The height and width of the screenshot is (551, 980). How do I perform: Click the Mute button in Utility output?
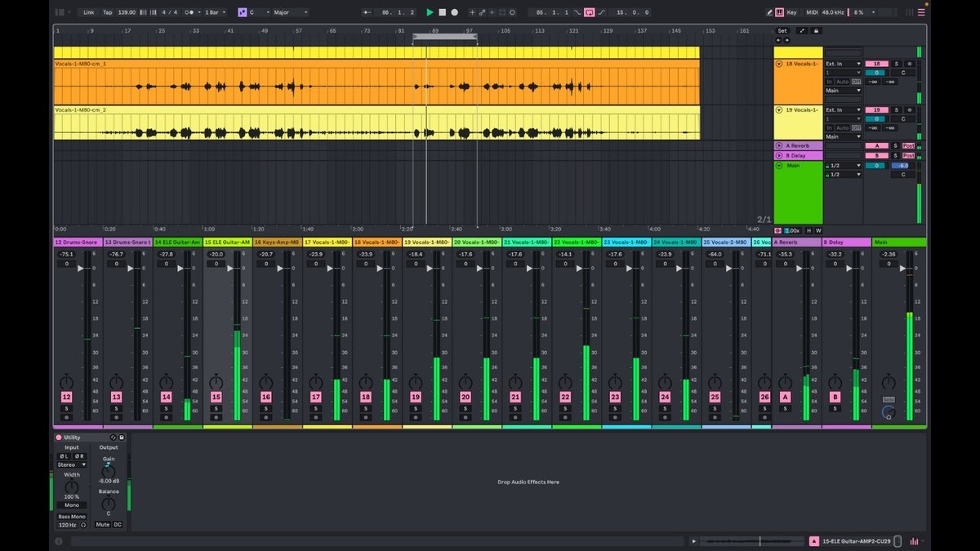click(102, 525)
